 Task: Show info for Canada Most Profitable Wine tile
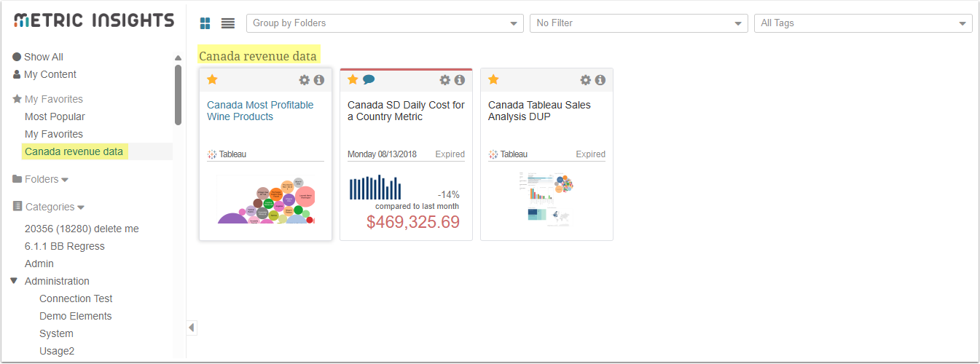click(x=319, y=80)
